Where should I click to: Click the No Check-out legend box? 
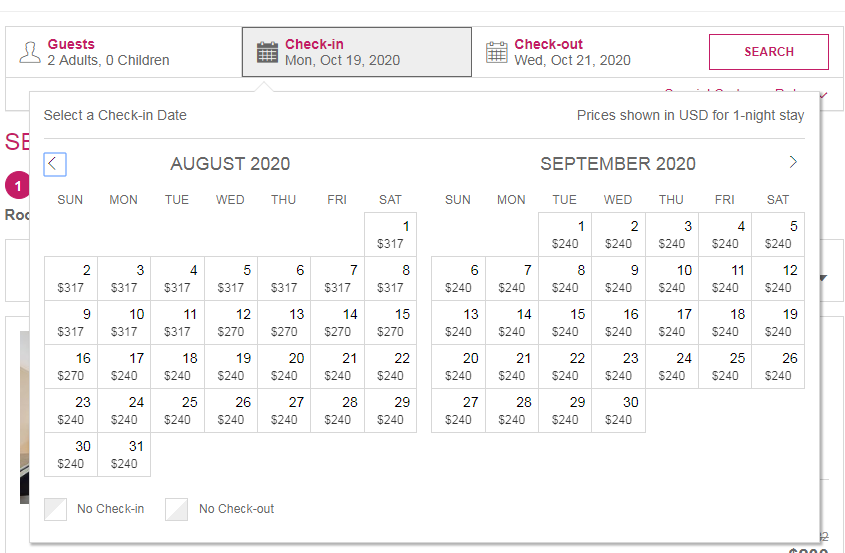tap(176, 509)
